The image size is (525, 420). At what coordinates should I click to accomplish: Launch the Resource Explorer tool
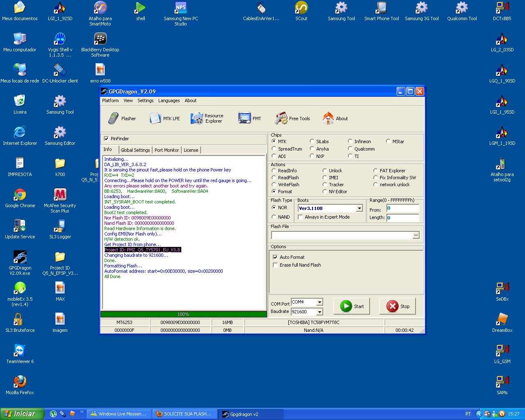[207, 119]
